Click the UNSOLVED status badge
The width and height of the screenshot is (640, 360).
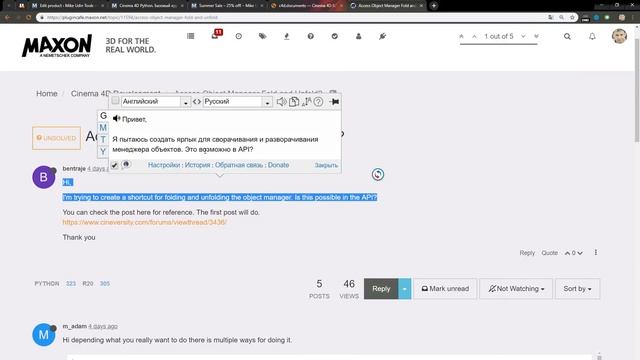pyautogui.click(x=56, y=138)
